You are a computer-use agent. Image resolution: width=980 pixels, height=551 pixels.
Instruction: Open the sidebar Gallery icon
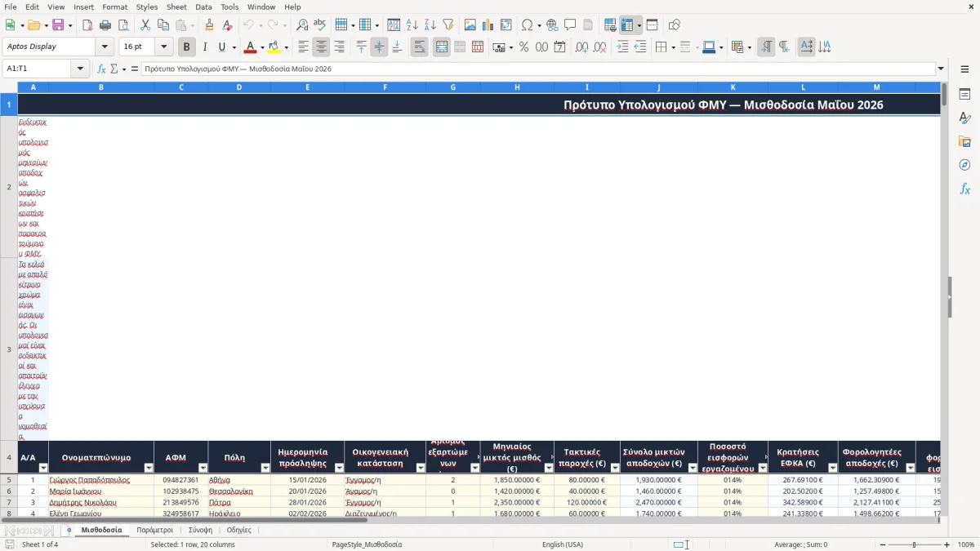964,142
